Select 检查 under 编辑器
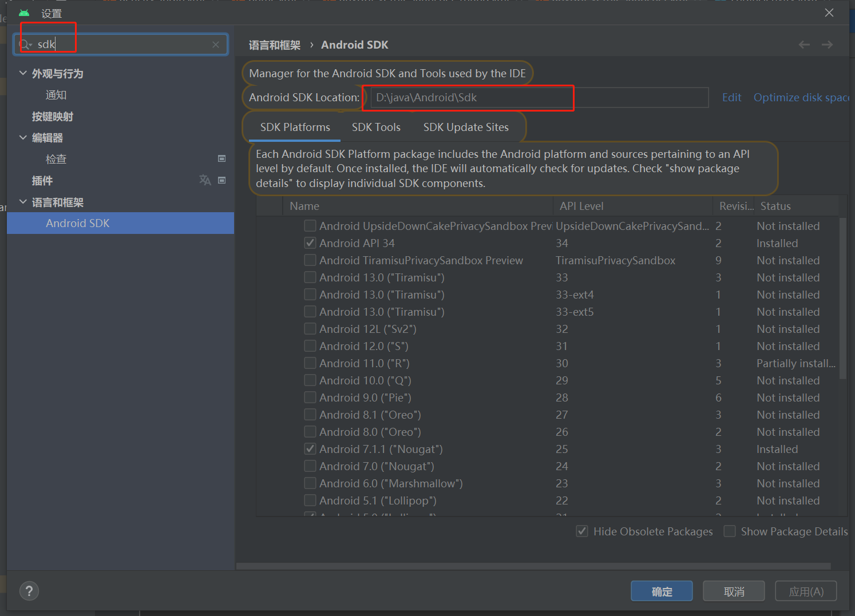 (x=56, y=159)
